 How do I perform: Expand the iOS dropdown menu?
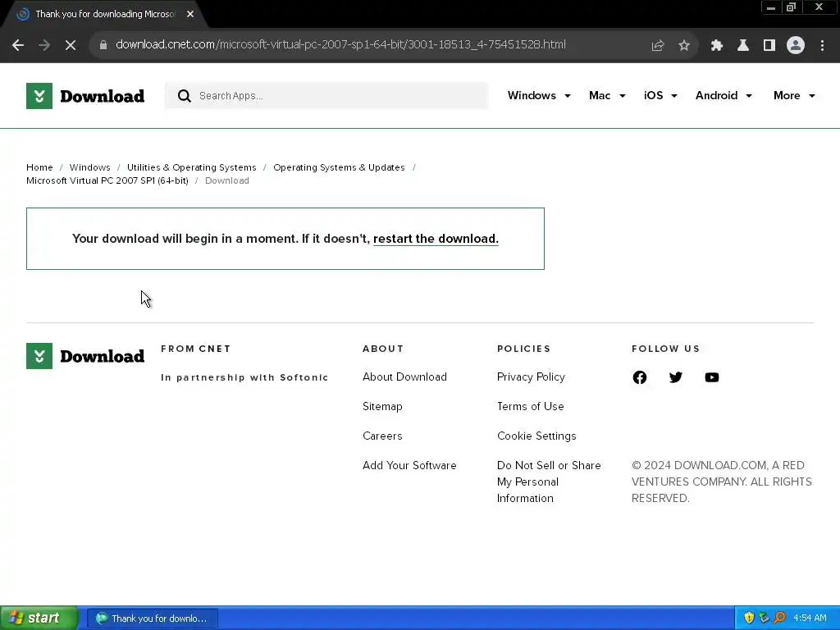[x=660, y=95]
